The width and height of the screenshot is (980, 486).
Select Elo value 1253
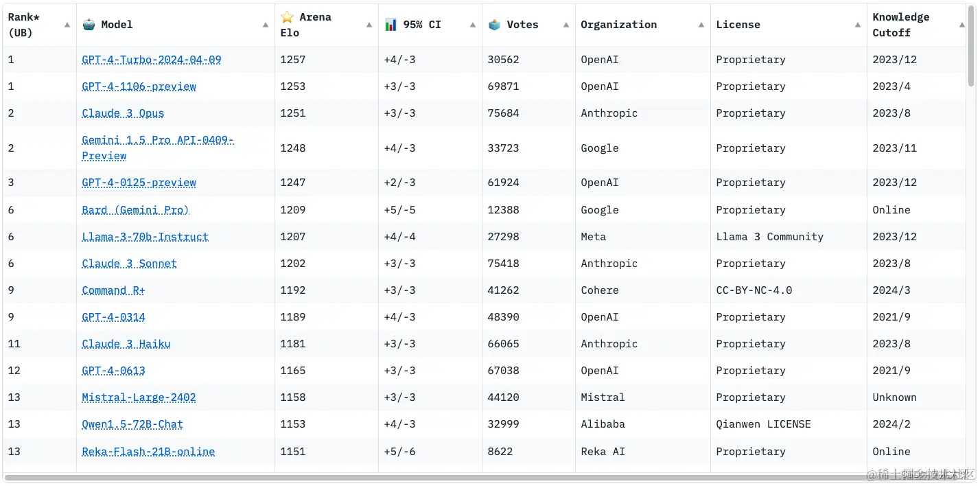(293, 86)
